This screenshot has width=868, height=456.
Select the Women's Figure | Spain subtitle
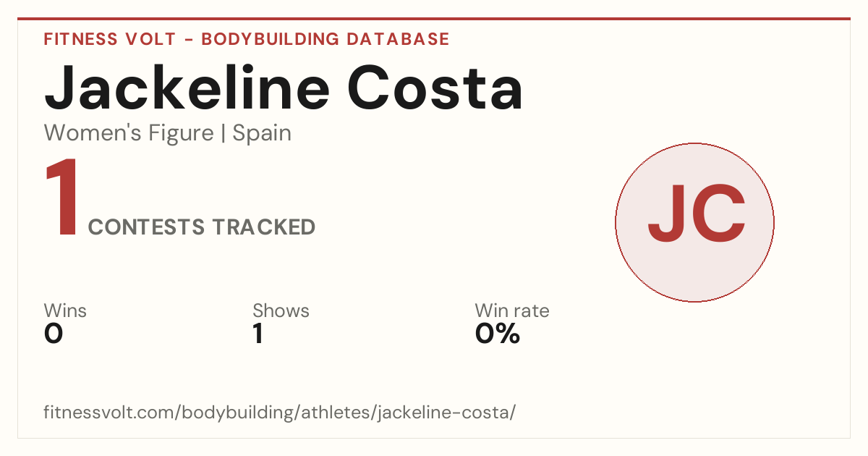[x=168, y=133]
